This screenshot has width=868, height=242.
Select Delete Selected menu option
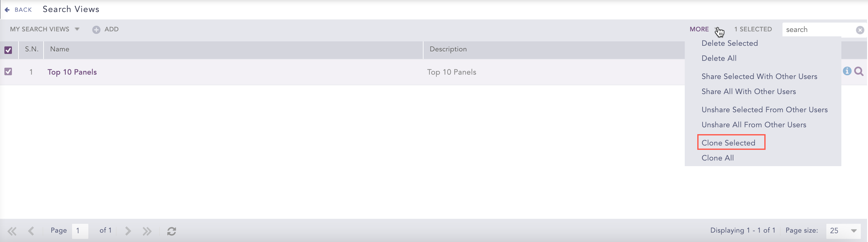[x=730, y=43]
